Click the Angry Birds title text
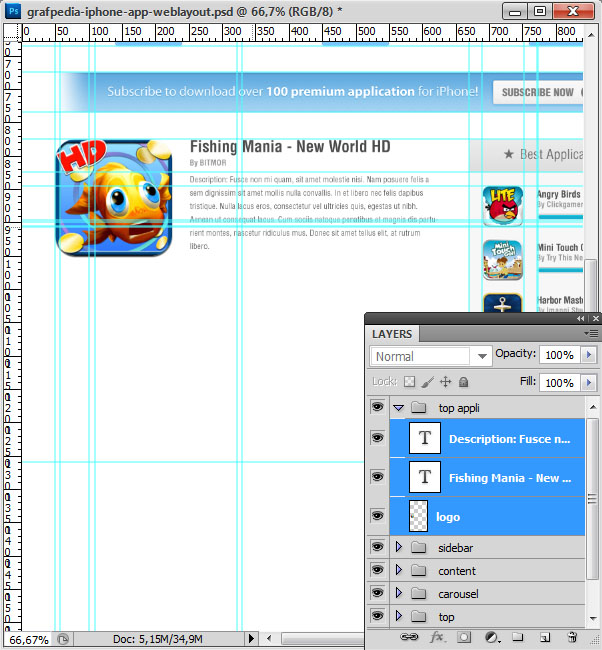Image resolution: width=602 pixels, height=650 pixels. pyautogui.click(x=559, y=194)
